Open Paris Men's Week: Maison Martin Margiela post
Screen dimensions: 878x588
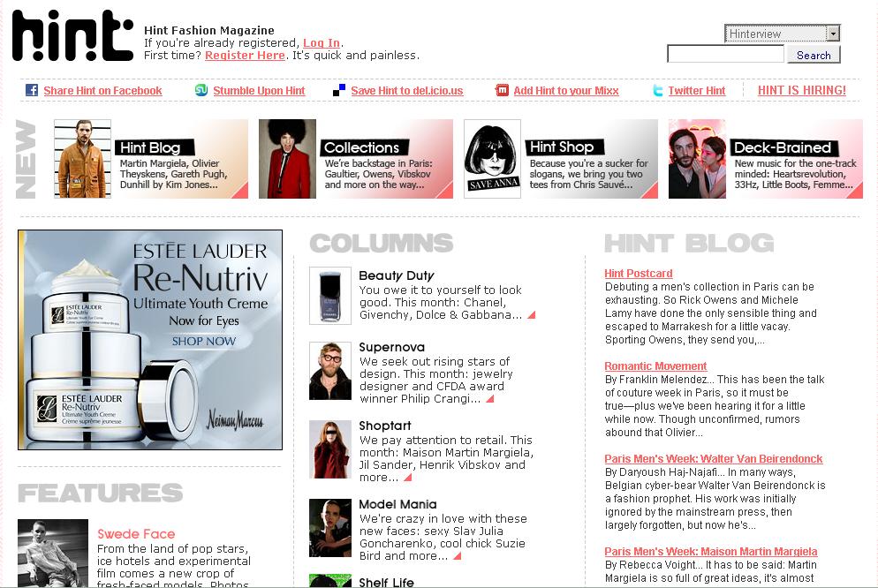[x=710, y=552]
